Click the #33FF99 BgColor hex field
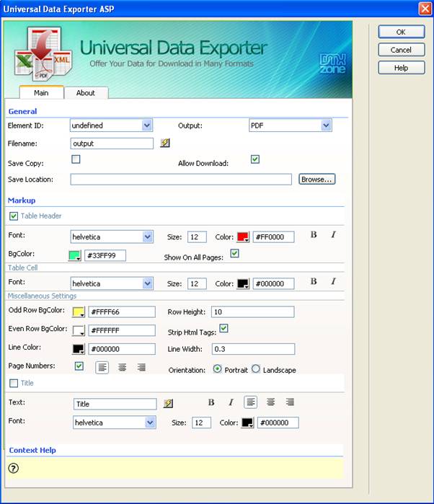Viewport: 434px width, 504px height. pyautogui.click(x=105, y=255)
